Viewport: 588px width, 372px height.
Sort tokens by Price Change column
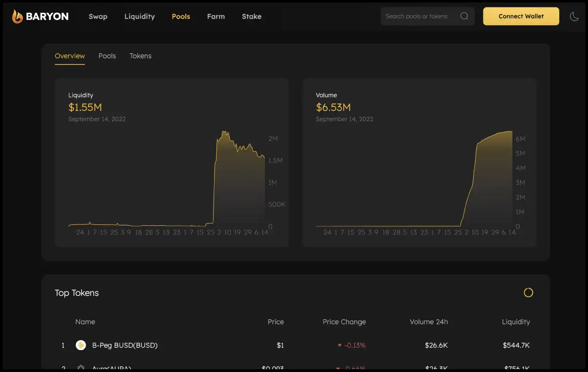(x=344, y=322)
